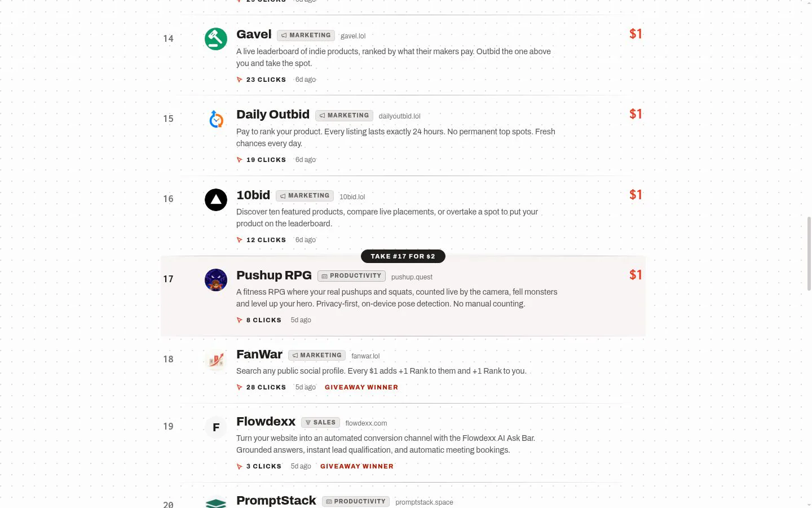The height and width of the screenshot is (508, 812).
Task: Click the black 10bid triangle logo
Action: pyautogui.click(x=216, y=199)
